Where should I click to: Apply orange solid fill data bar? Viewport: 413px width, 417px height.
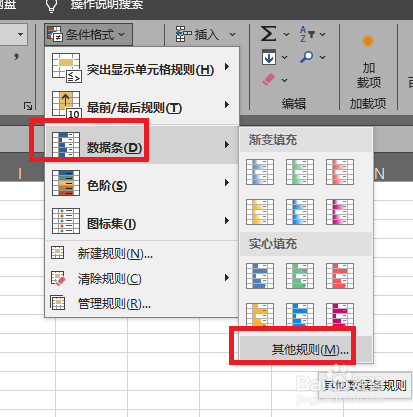pyautogui.click(x=260, y=315)
